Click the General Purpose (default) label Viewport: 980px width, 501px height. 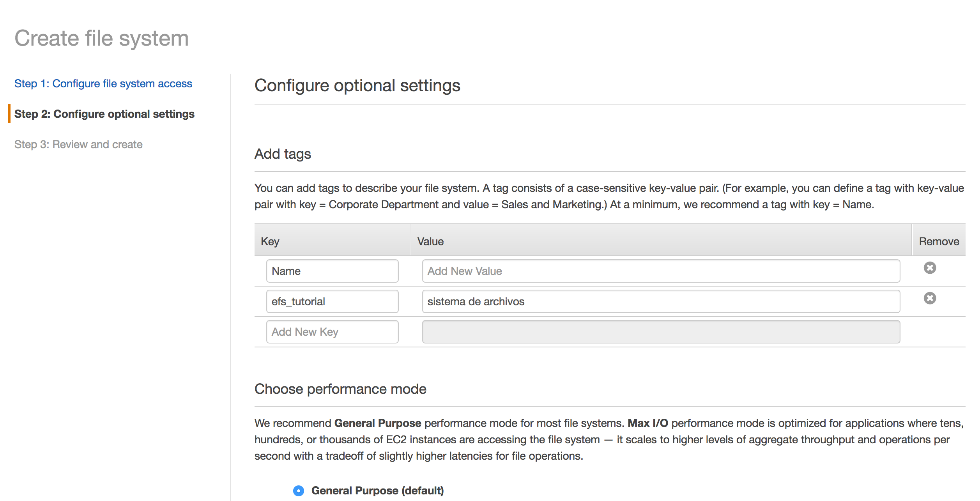click(x=377, y=490)
